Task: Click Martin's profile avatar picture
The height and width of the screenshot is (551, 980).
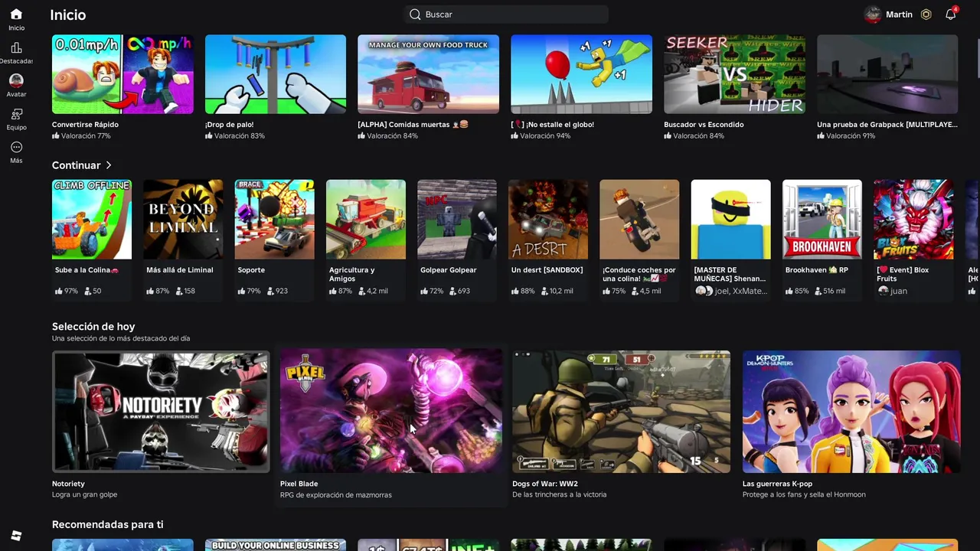Action: [872, 15]
